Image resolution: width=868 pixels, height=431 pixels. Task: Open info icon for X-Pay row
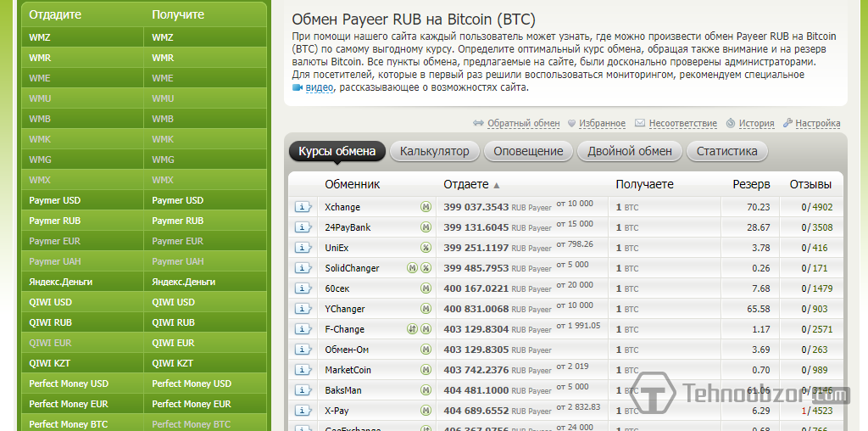(303, 411)
